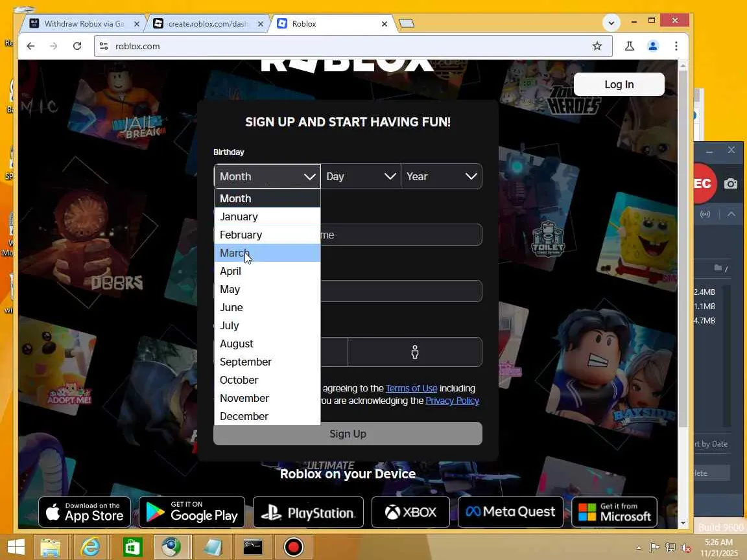Click the muted volume tray icon
The image size is (747, 560).
686,548
